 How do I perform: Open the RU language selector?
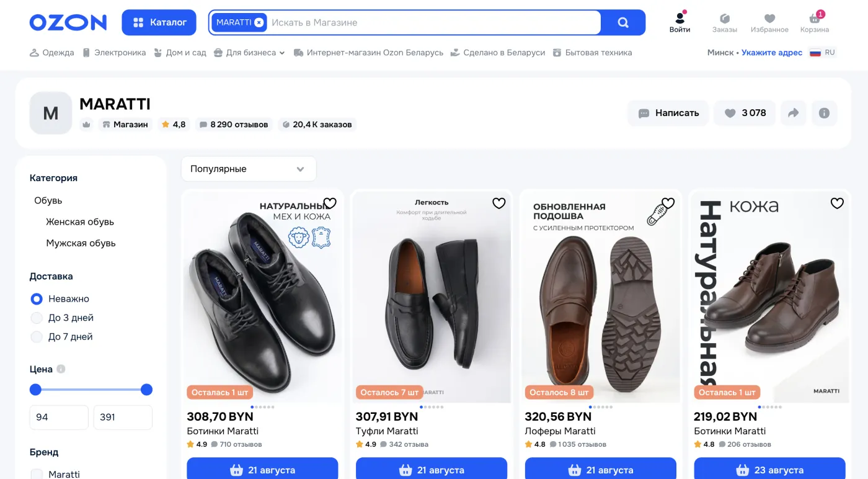(823, 53)
